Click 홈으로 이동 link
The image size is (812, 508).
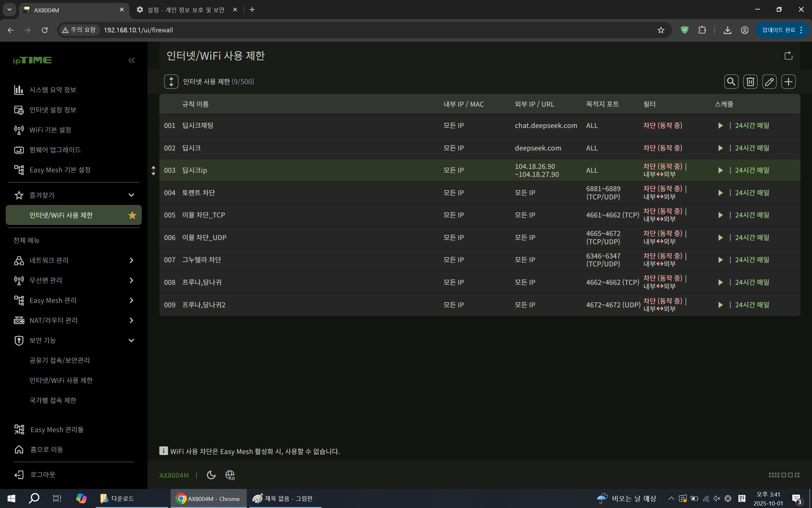[47, 449]
